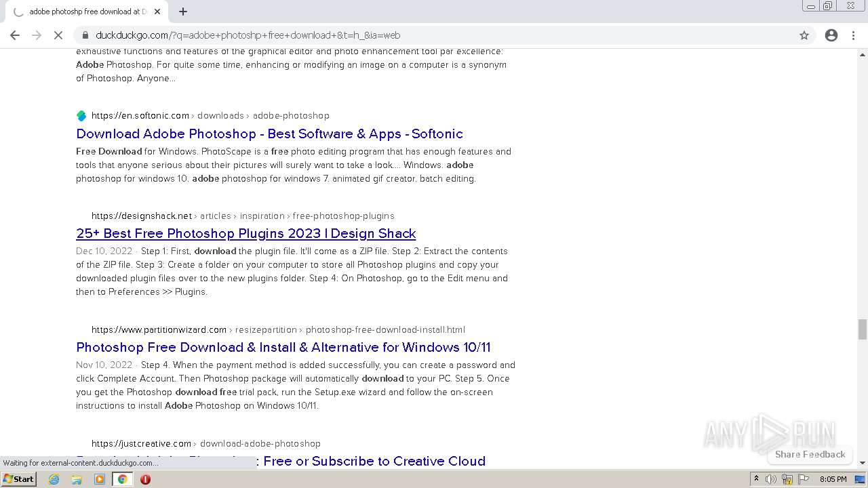Open the Chrome profile avatar
Screen dimensions: 868x488
[831, 35]
